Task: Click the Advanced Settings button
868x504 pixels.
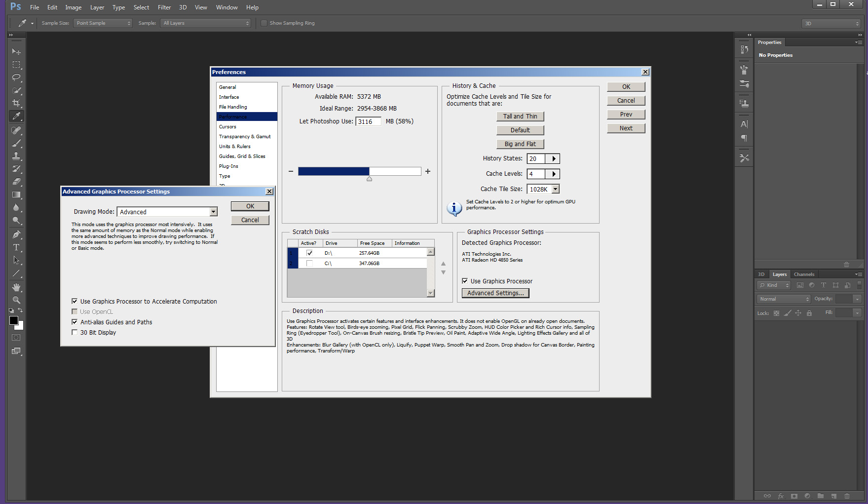Action: 495,293
